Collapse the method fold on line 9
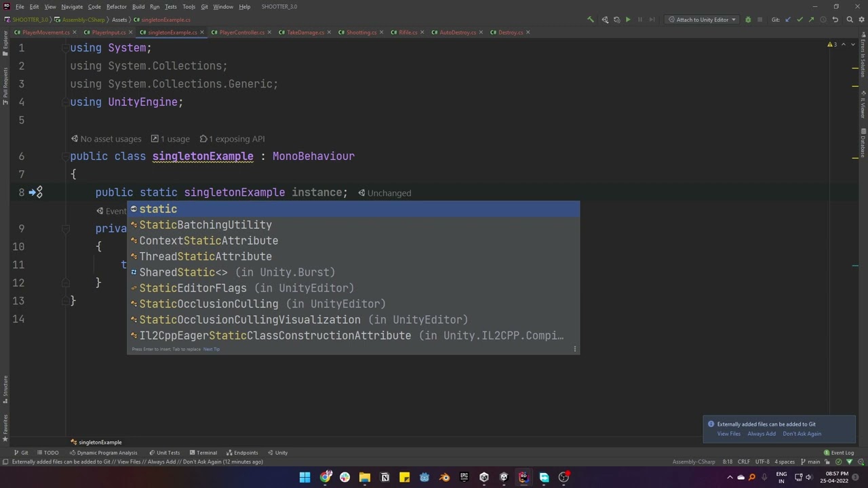The width and height of the screenshot is (868, 488). 66,228
